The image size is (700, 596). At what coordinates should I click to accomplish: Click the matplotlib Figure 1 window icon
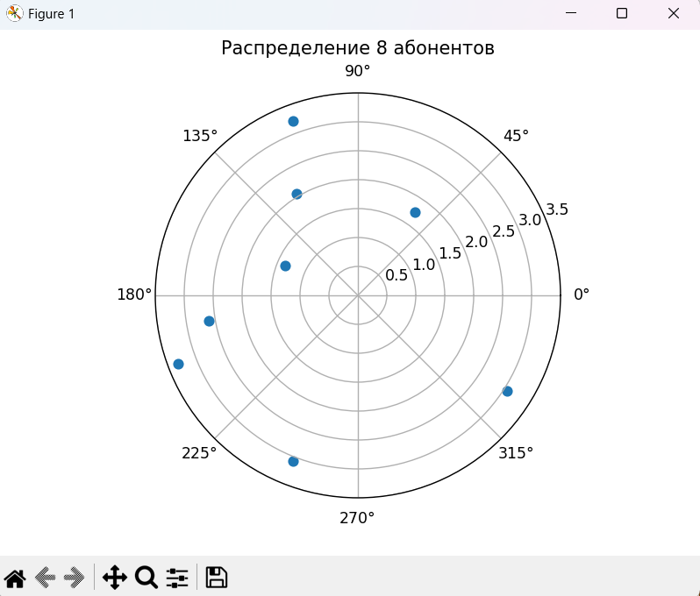[14, 14]
